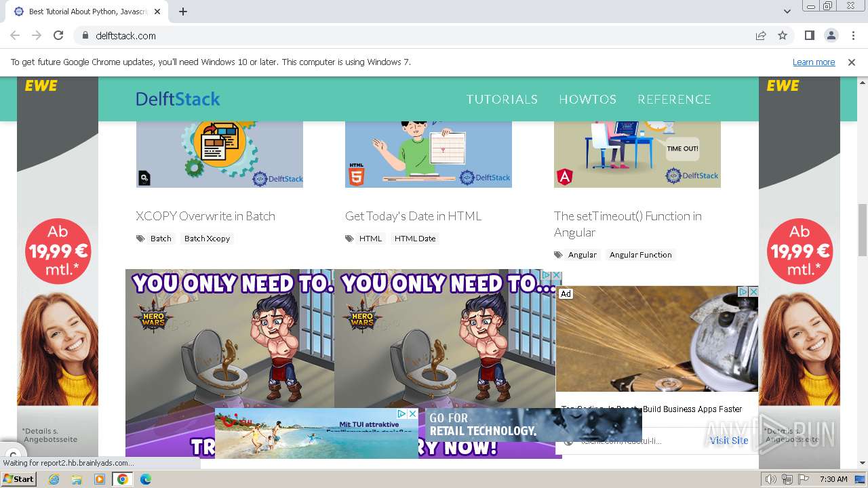Open AdChoices icon on Hero Wars ad
Viewport: 868px width, 488px height.
(x=546, y=275)
